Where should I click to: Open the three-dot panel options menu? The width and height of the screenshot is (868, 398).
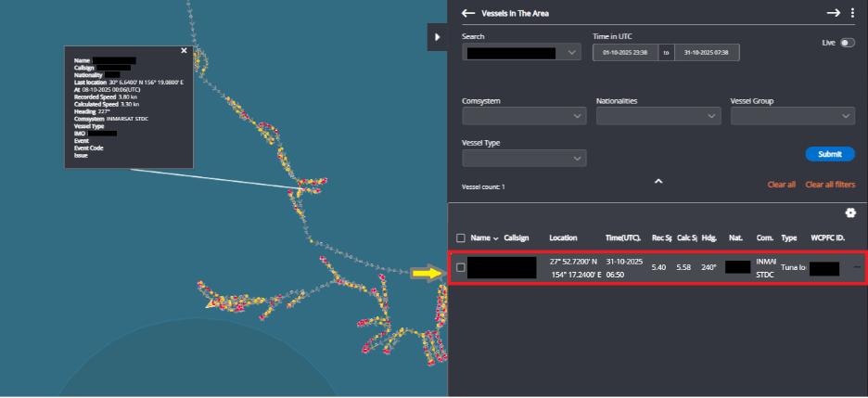click(852, 13)
